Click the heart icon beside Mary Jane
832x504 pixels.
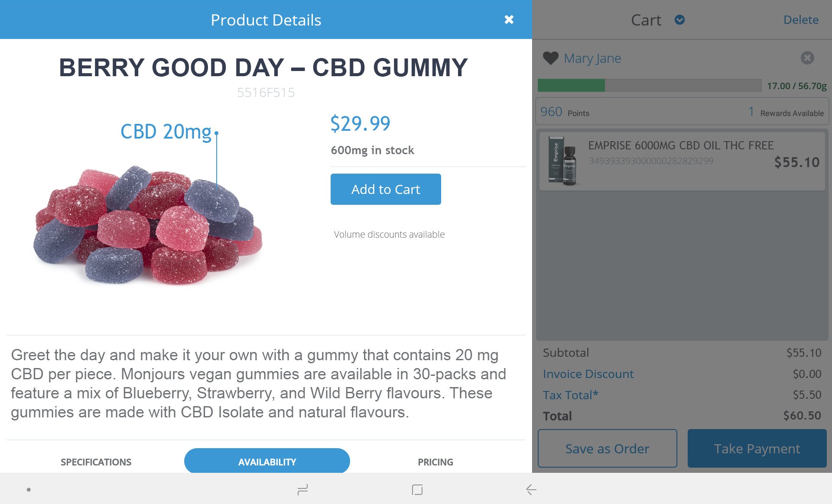pos(550,58)
